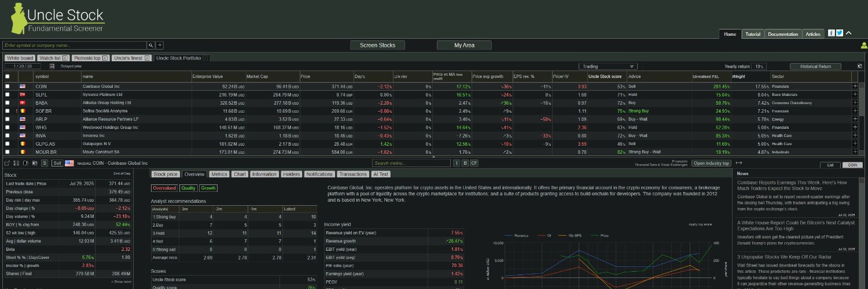
Task: Focus the Search metric field
Action: point(411,163)
